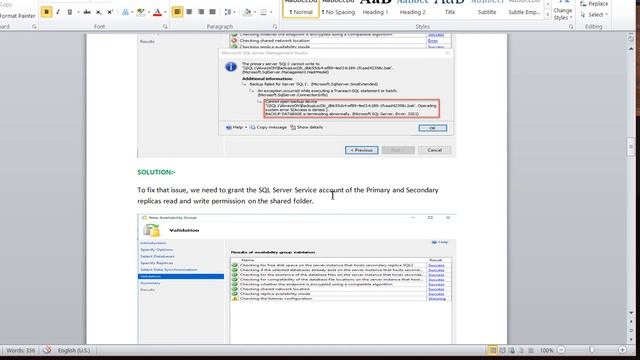Viewport: 640px width, 360px height.
Task: Open the highlight color dropdown arrow
Action: [149, 12]
